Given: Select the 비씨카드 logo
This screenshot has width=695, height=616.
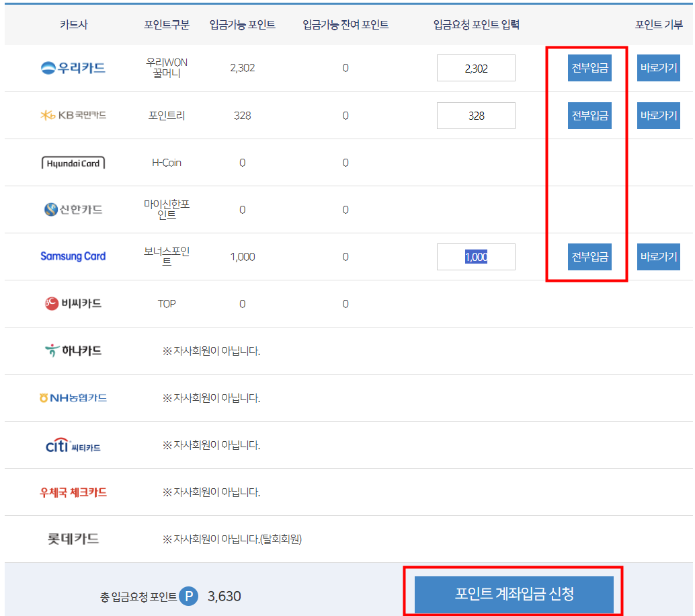Looking at the screenshot, I should 73,303.
